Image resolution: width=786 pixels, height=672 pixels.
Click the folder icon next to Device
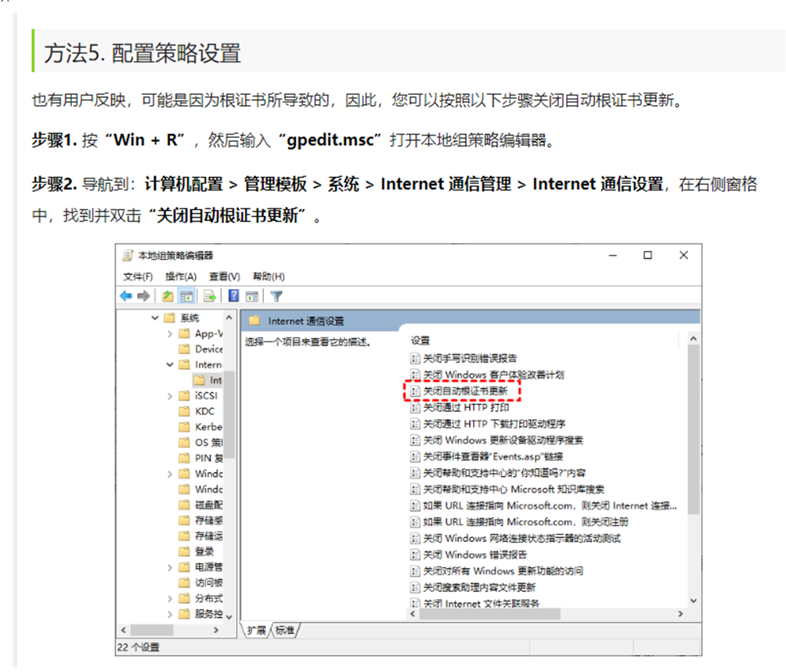tap(185, 349)
